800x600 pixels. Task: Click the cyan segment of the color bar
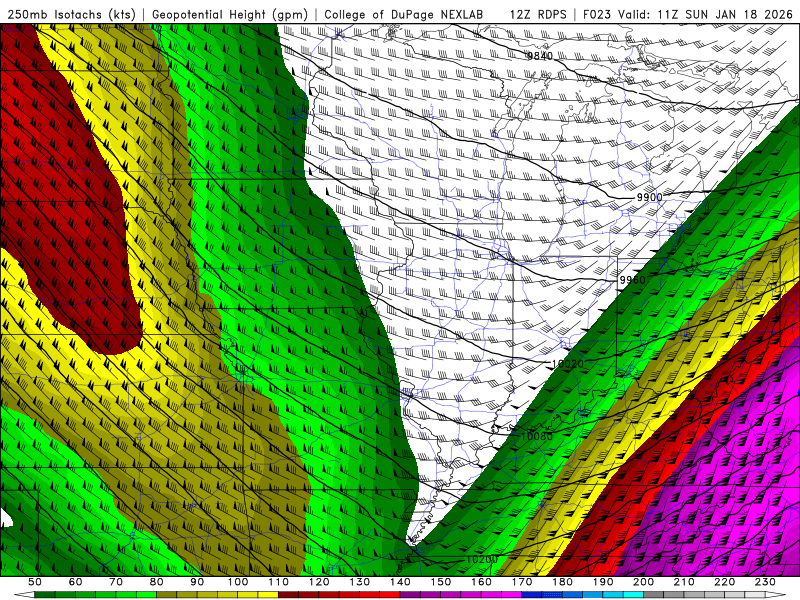coord(634,595)
